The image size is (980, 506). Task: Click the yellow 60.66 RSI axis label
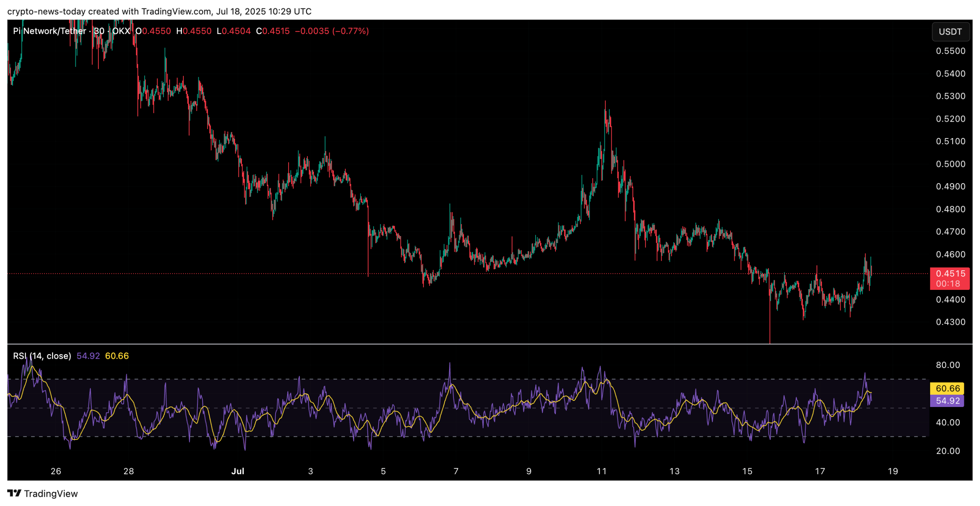[x=947, y=388]
